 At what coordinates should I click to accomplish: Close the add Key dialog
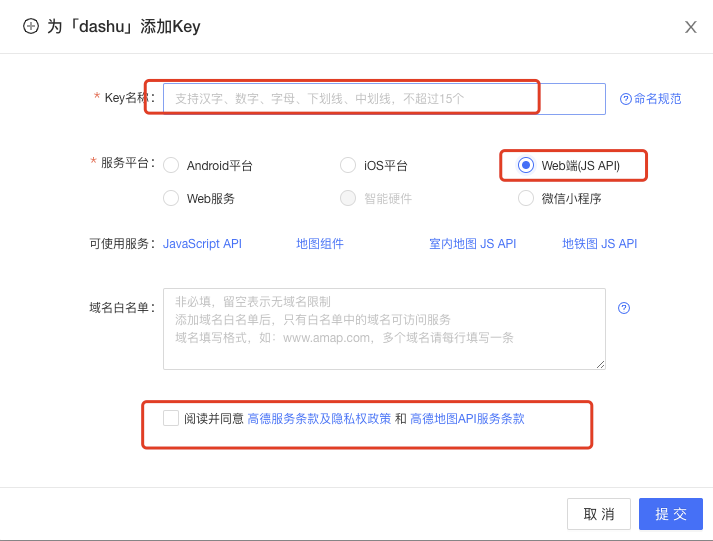click(x=690, y=27)
